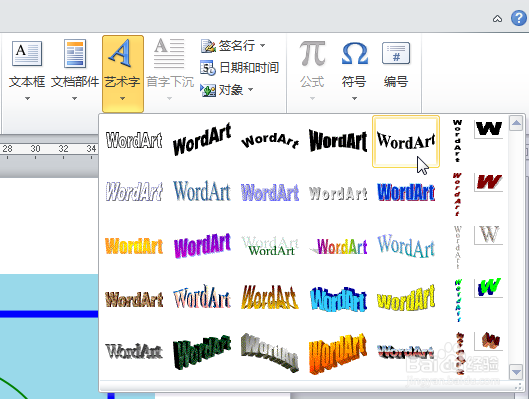Open Help via the question mark icon
The image size is (529, 399).
tap(519, 18)
